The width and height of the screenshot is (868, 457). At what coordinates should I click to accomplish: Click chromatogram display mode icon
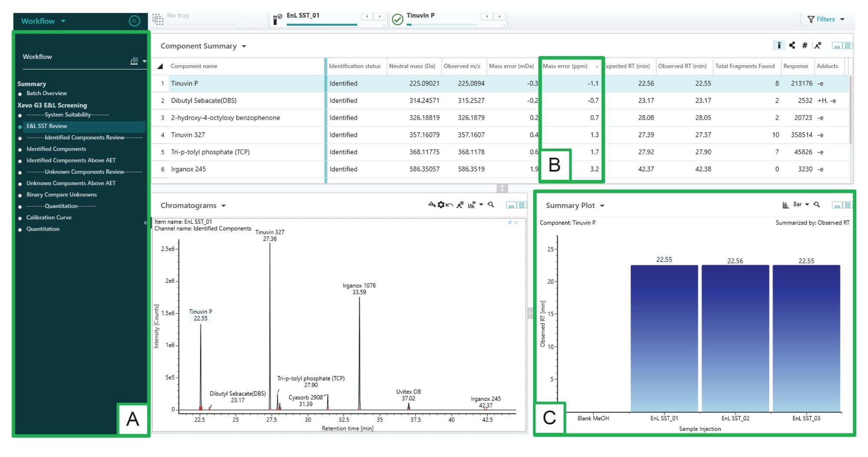(x=472, y=205)
